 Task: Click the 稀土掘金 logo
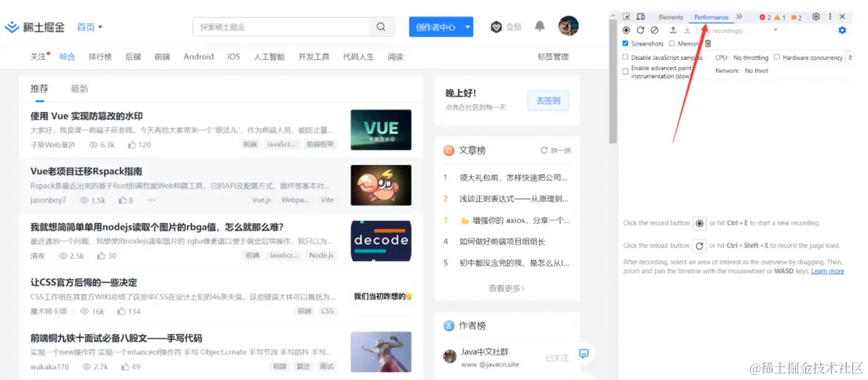tap(34, 27)
